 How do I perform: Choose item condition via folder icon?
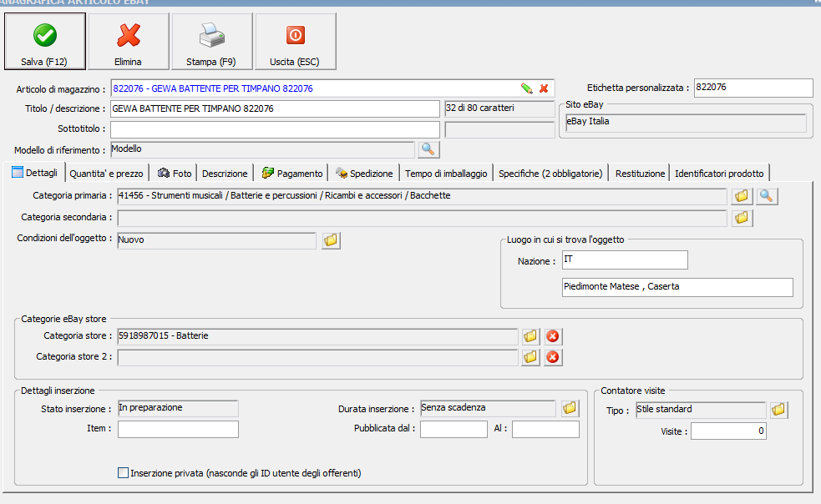tap(331, 240)
